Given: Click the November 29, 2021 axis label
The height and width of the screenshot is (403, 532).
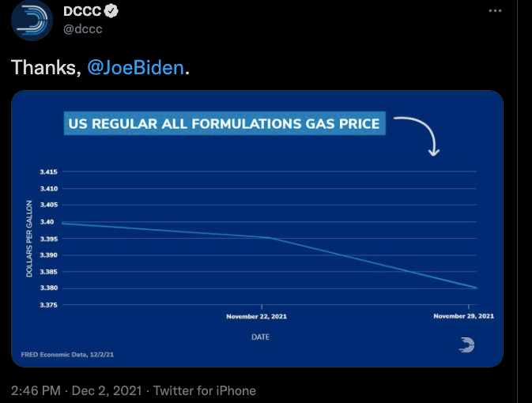Looking at the screenshot, I should (464, 316).
